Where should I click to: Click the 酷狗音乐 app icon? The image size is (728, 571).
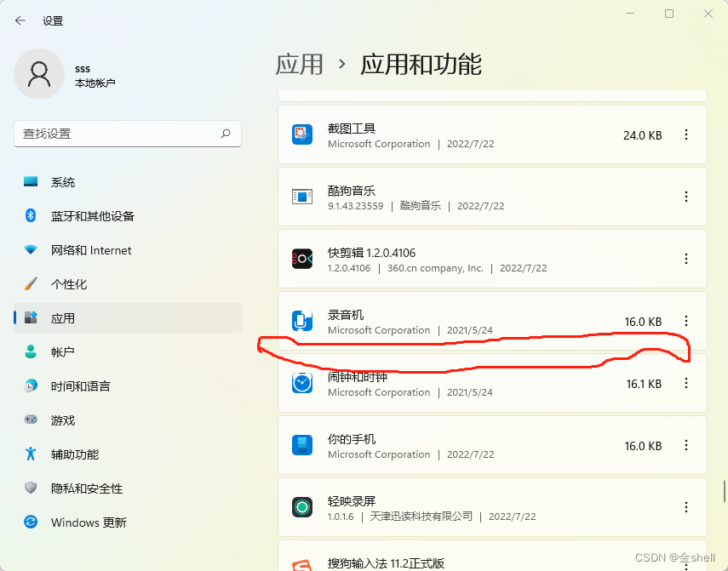[x=302, y=197]
